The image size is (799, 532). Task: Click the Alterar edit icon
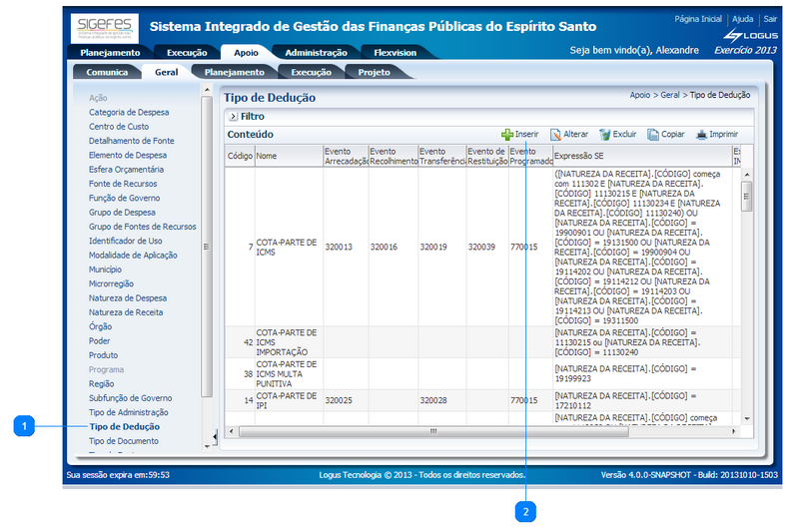click(555, 134)
